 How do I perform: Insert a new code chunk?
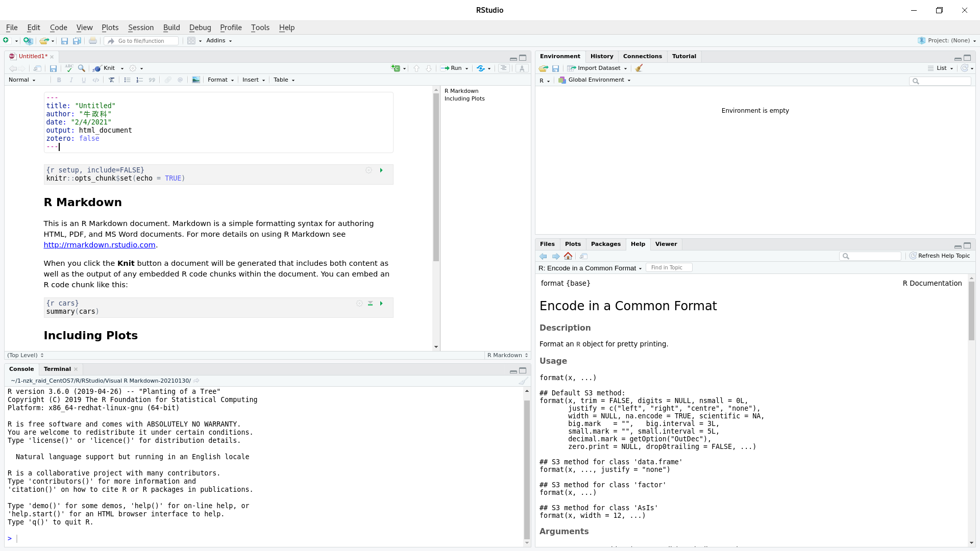[397, 68]
